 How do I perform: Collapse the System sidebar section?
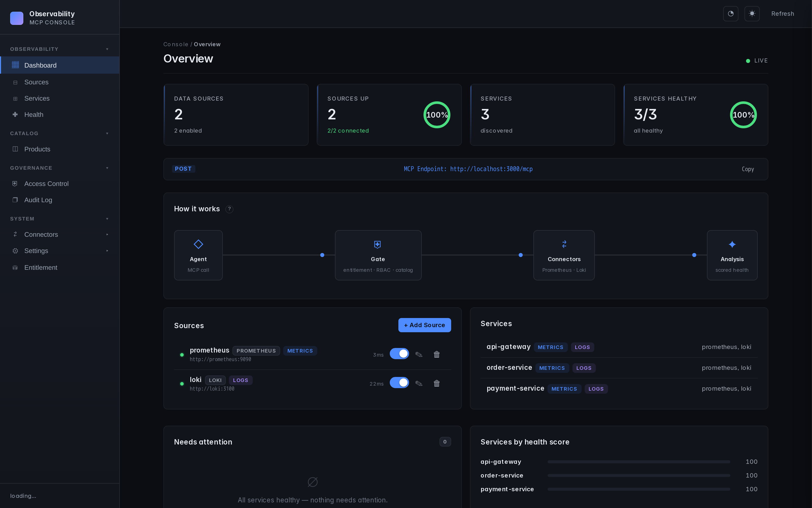point(107,219)
